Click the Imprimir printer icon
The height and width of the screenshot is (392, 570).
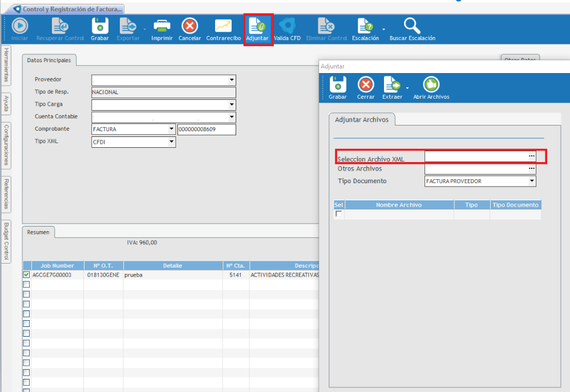tap(162, 26)
